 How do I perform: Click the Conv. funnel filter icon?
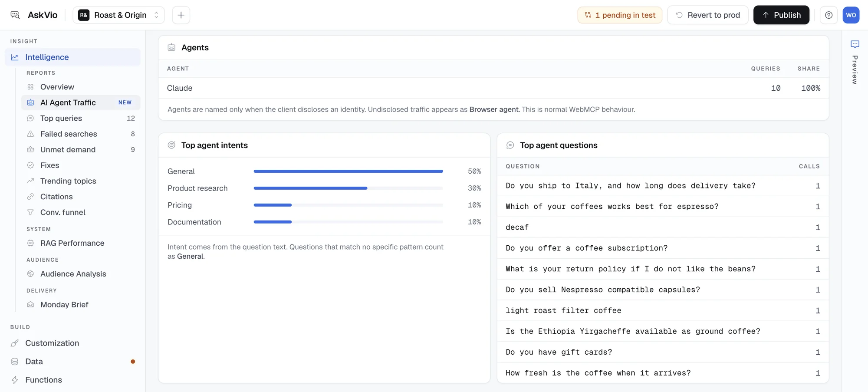[x=30, y=212]
